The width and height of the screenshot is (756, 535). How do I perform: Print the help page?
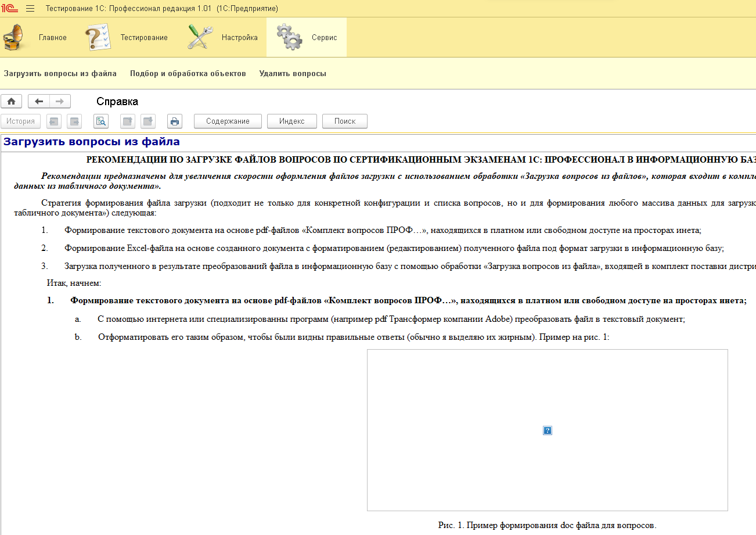pos(175,121)
